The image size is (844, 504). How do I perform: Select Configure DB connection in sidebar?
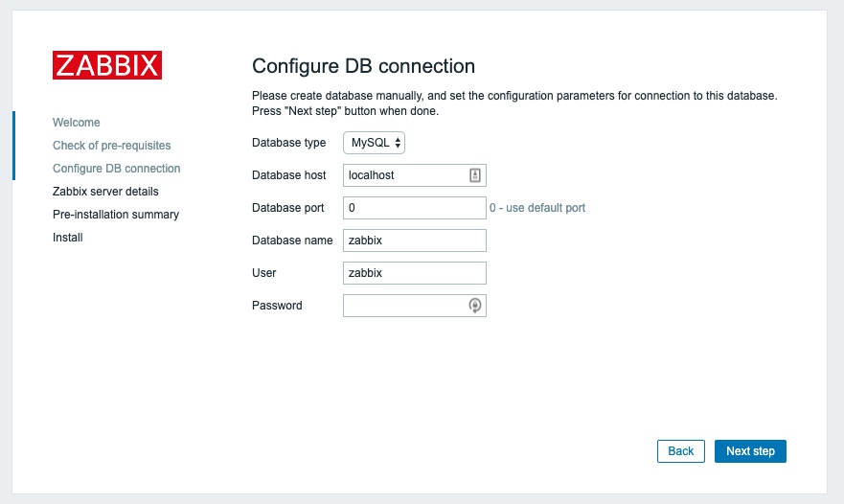[117, 169]
